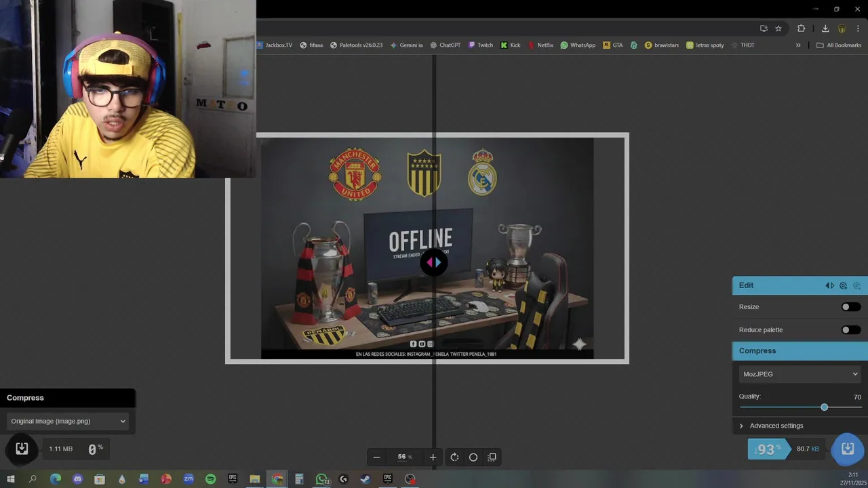Open the Jackbox.TV bookmark
Screen dimensions: 868x488
[275, 45]
